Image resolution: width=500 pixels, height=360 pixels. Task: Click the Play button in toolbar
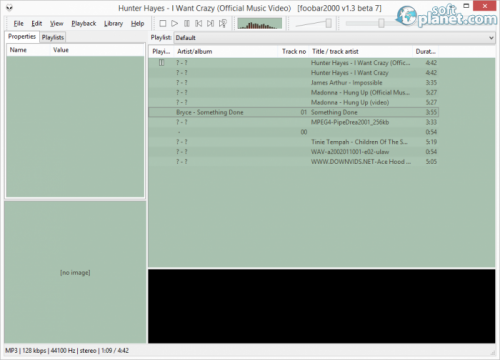(x=174, y=23)
